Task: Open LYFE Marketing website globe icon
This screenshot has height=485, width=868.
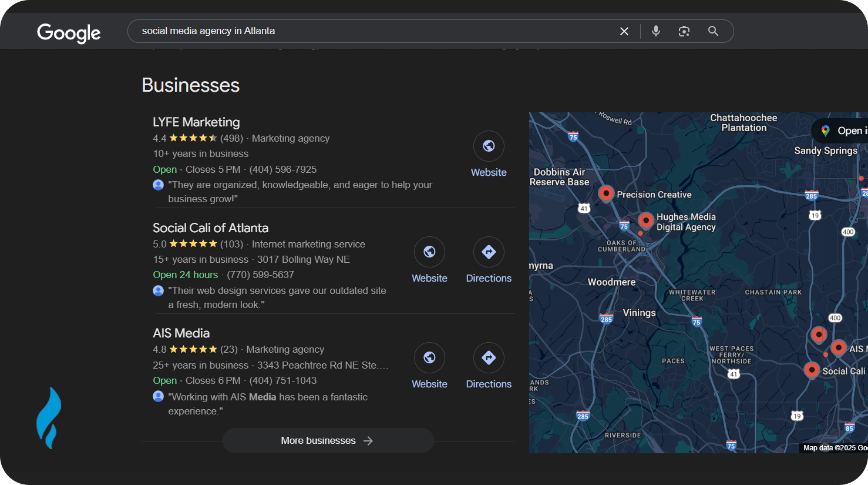Action: [489, 146]
